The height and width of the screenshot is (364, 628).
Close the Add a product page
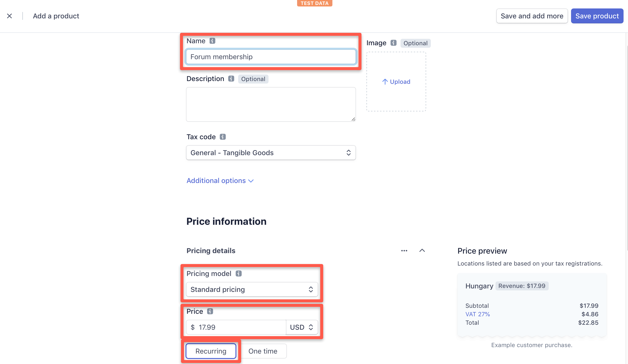(9, 16)
